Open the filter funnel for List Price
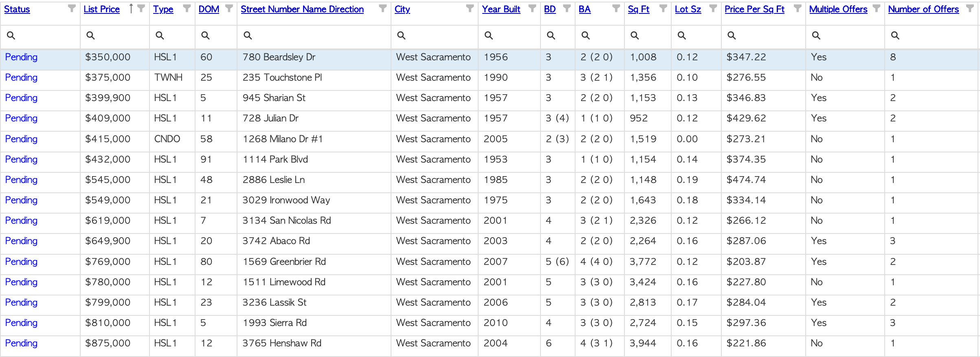 141,9
